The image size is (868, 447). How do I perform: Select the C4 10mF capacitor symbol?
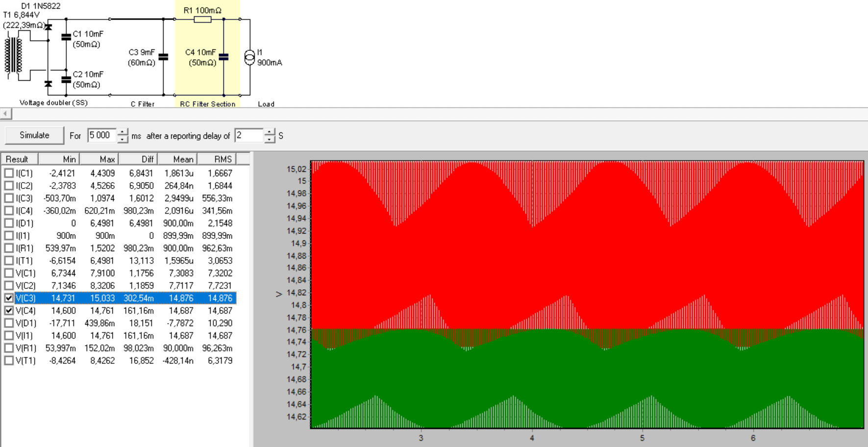click(x=223, y=57)
